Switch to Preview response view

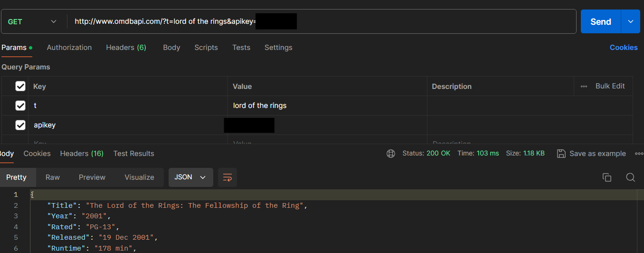pos(92,177)
